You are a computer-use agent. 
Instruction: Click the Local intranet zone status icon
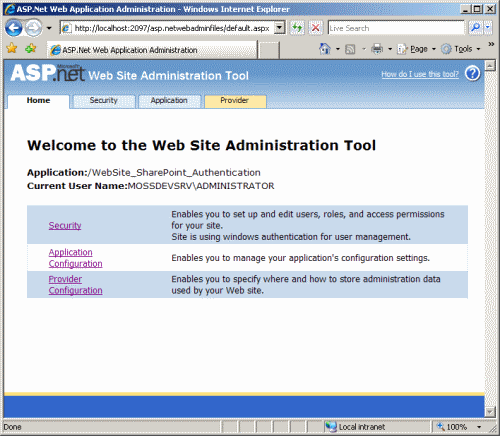click(331, 427)
